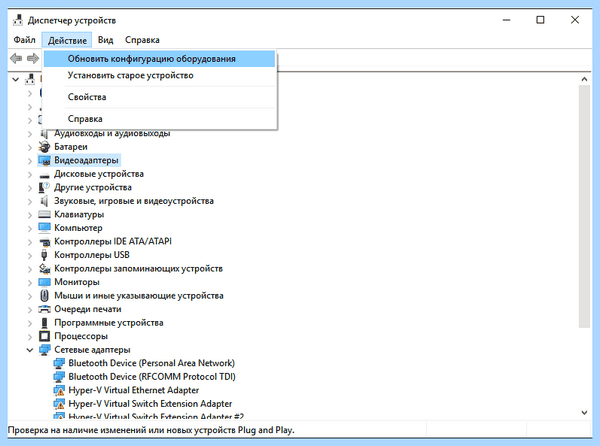Click the Контроллеры IDE ATA/ATAPI icon
The width and height of the screenshot is (600, 446).
pyautogui.click(x=45, y=242)
